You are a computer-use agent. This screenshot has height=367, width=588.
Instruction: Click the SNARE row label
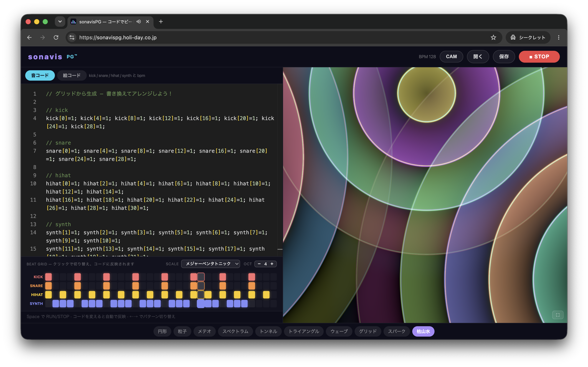tap(36, 286)
